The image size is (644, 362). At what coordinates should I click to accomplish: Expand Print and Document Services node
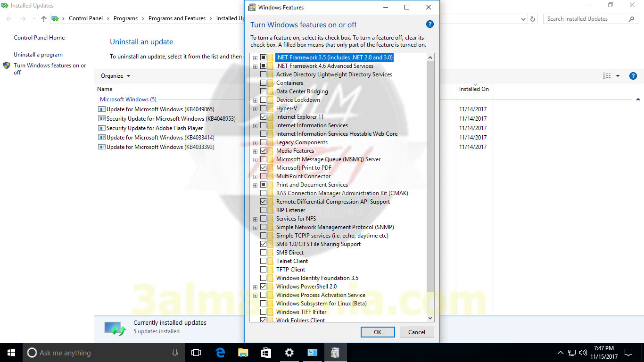click(x=256, y=185)
